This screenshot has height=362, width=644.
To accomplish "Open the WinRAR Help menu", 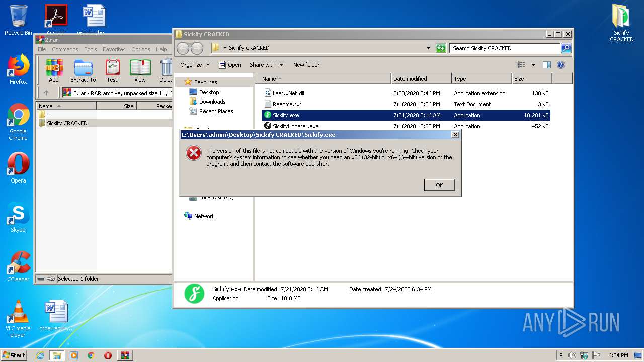I will 162,49.
